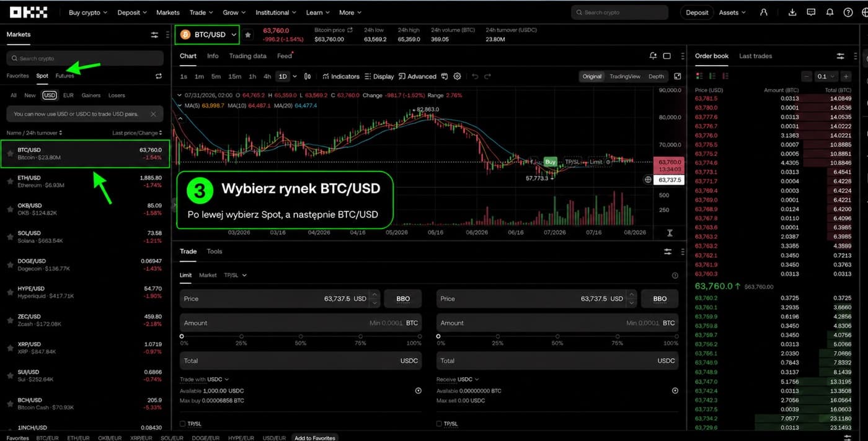Switch to the Futures tab
Image resolution: width=868 pixels, height=441 pixels.
pyautogui.click(x=64, y=76)
